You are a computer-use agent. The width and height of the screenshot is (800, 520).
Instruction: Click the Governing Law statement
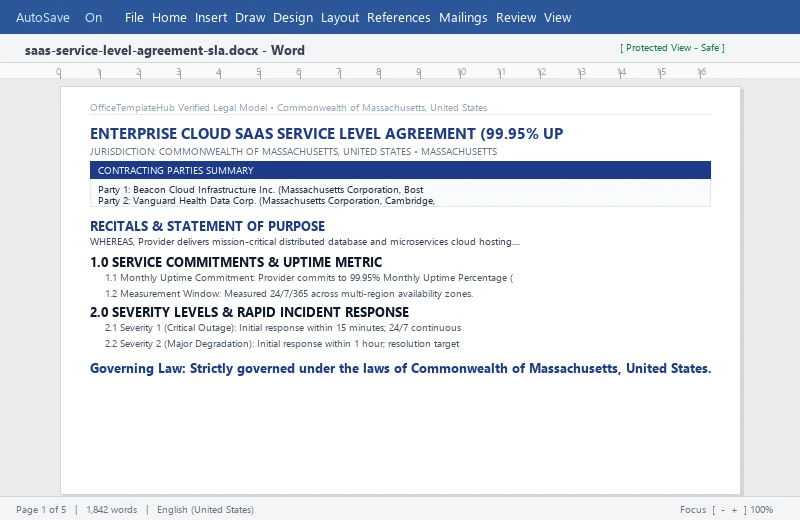(x=401, y=368)
